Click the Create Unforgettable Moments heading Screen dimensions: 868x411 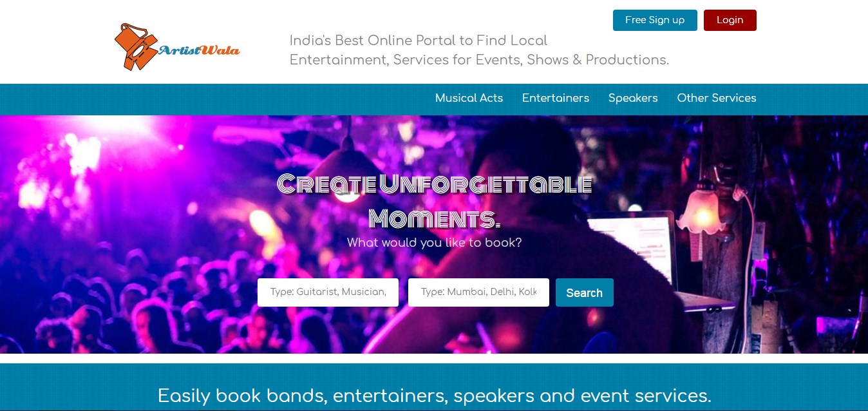click(x=434, y=201)
